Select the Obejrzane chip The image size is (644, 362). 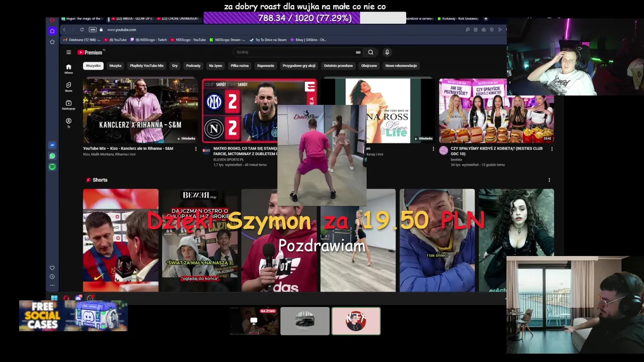(369, 66)
